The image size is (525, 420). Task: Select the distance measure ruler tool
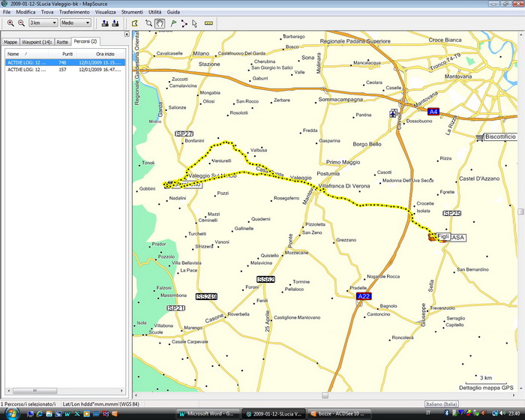click(x=208, y=23)
